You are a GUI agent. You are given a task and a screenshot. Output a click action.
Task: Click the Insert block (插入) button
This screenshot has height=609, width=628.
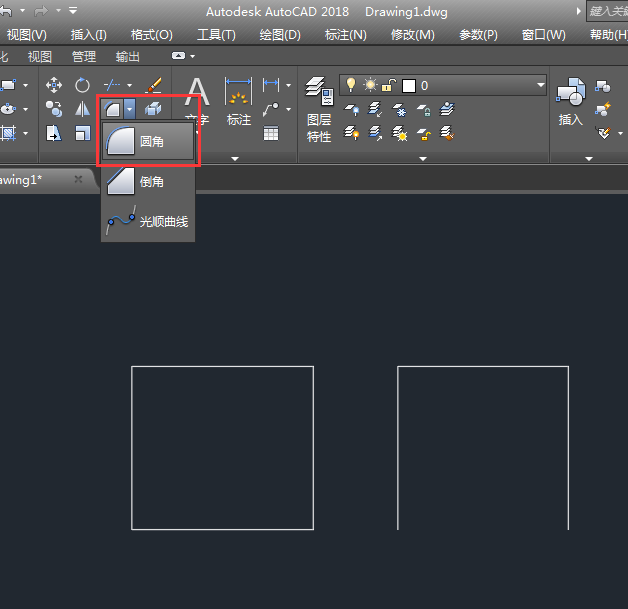coord(571,102)
